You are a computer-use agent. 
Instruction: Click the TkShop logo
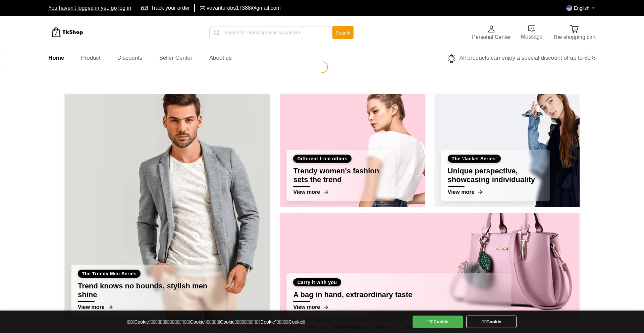tap(67, 32)
